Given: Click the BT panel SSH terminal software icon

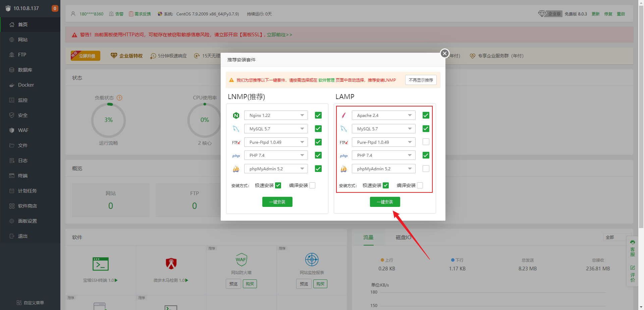Looking at the screenshot, I should tap(101, 264).
